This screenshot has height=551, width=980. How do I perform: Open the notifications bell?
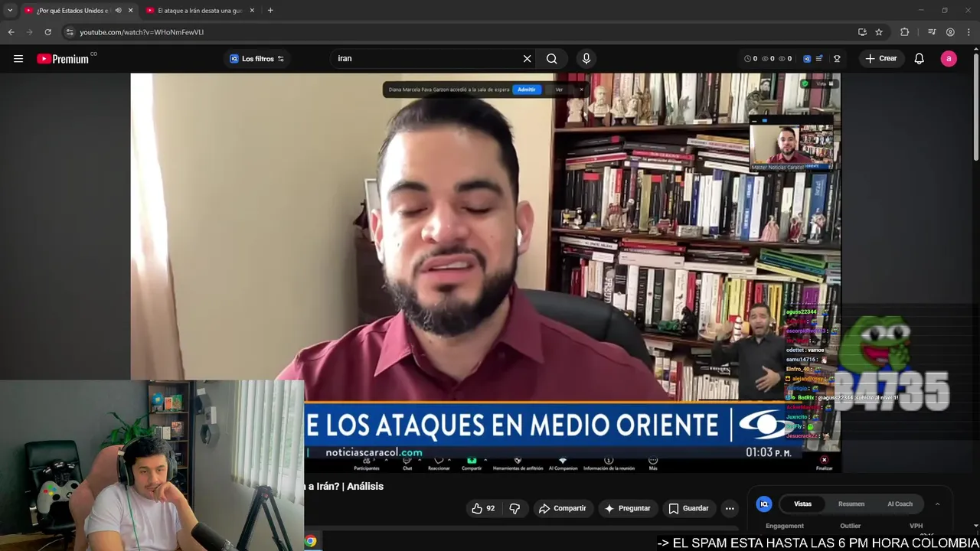(x=920, y=59)
